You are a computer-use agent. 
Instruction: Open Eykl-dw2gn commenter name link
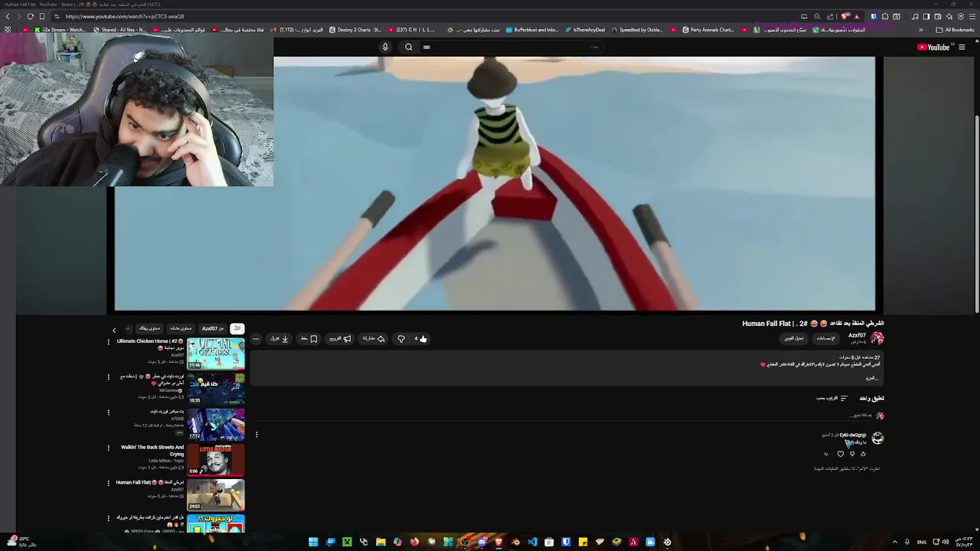[853, 435]
